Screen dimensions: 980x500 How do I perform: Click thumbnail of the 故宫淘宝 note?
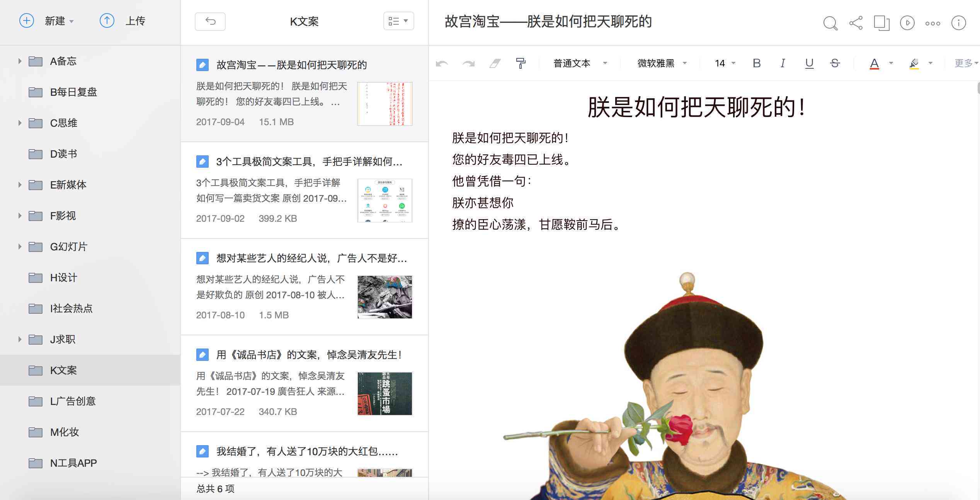[x=385, y=104]
